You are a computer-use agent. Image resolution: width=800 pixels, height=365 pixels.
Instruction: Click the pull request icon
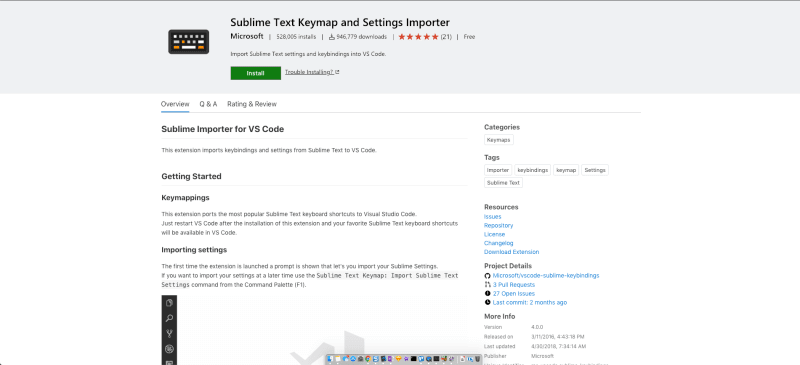click(x=487, y=285)
